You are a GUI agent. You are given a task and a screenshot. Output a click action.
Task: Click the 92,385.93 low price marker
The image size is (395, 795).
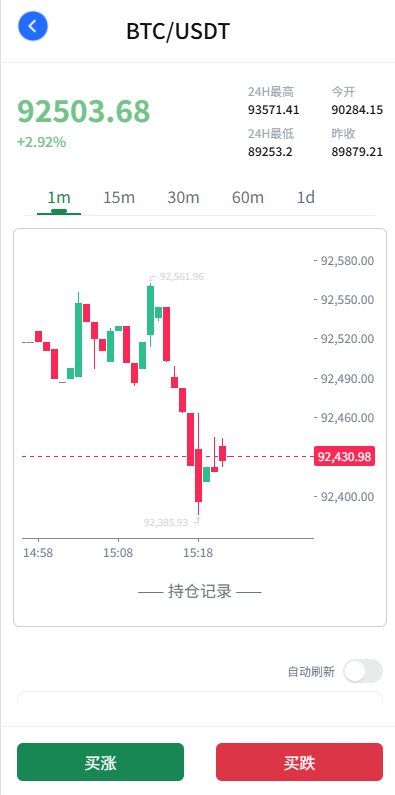point(166,522)
